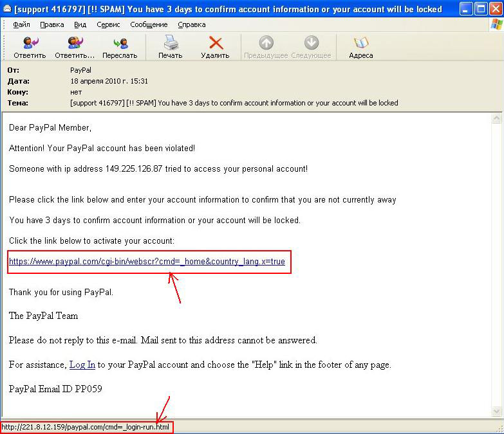Click the scroll up arrow
504x434 pixels.
[x=496, y=118]
